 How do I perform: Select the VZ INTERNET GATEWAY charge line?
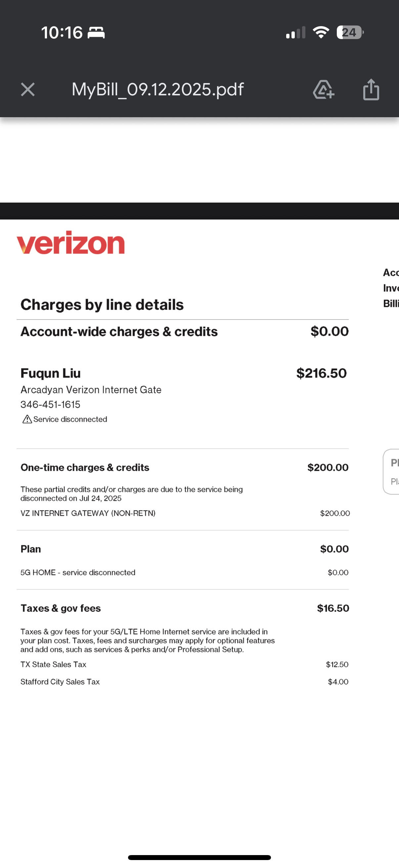click(185, 513)
